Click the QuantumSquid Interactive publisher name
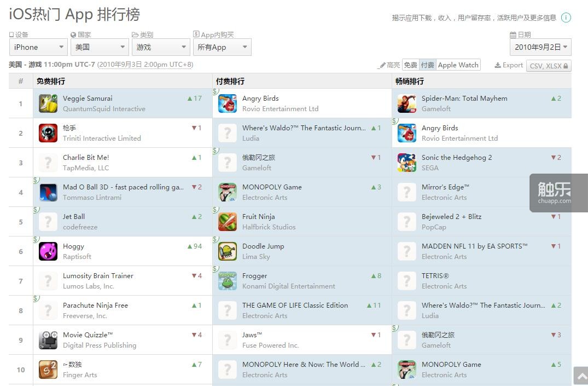This screenshot has width=588, height=386. (x=104, y=109)
